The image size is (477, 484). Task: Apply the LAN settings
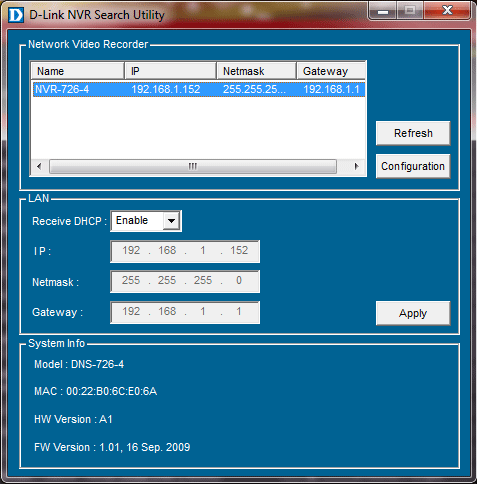(413, 313)
